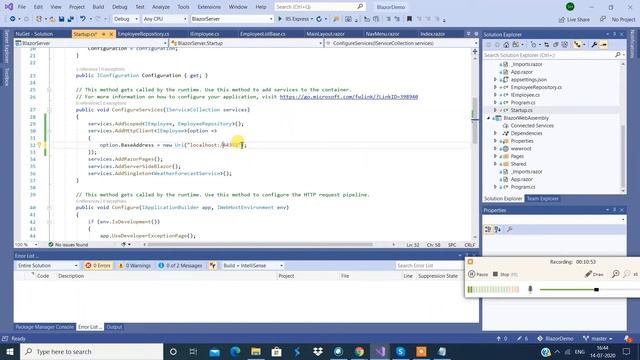Open the BlazorServer.Startup type navigation dropdown
Viewport: 640px width, 360px height.
tap(246, 43)
